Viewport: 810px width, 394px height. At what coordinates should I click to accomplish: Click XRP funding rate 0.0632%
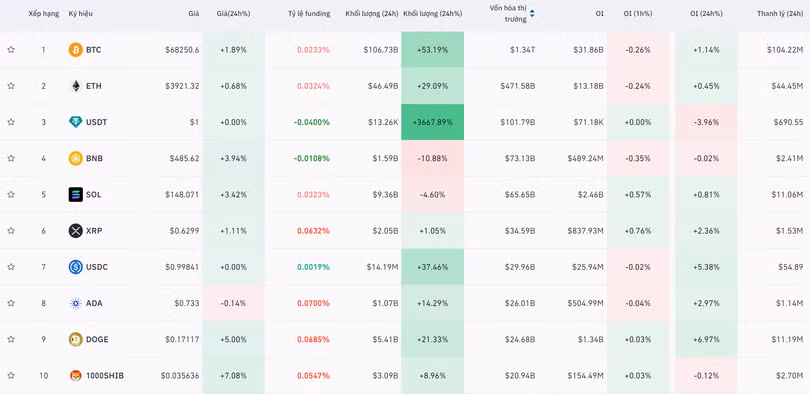313,231
